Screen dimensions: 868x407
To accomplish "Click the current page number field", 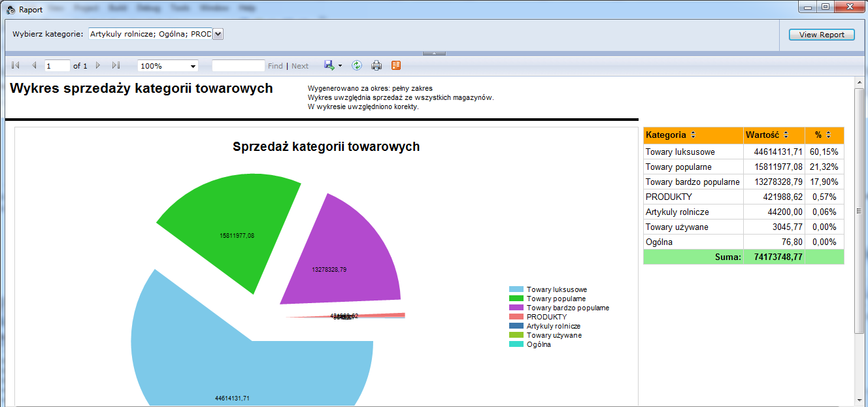I will (x=57, y=66).
